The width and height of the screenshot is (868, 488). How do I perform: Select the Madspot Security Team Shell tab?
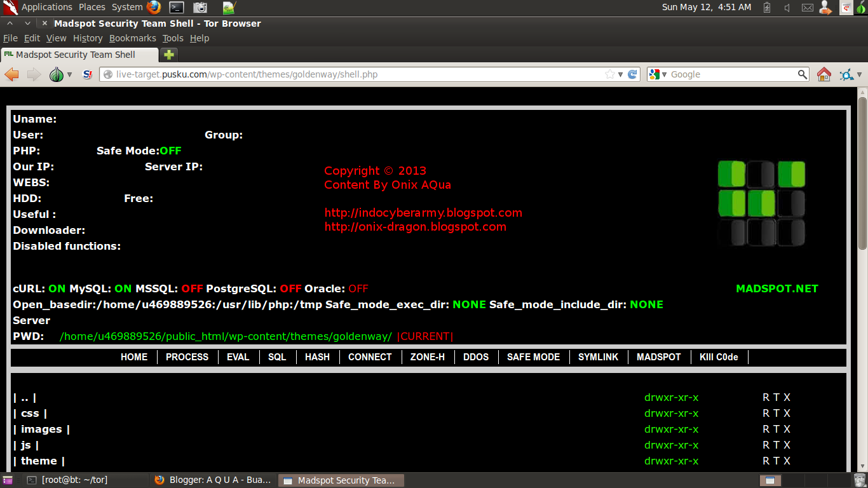(79, 55)
